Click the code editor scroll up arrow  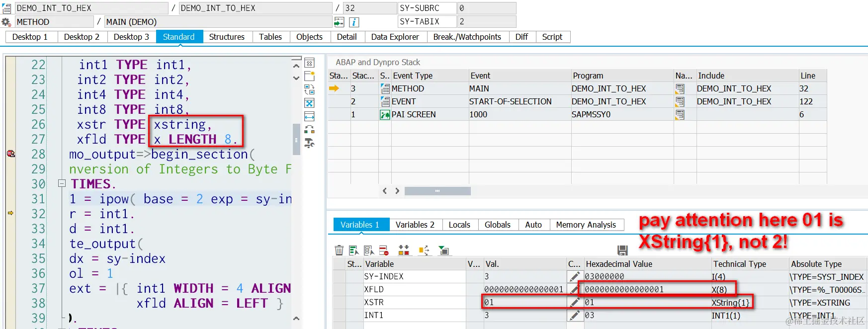tap(296, 66)
